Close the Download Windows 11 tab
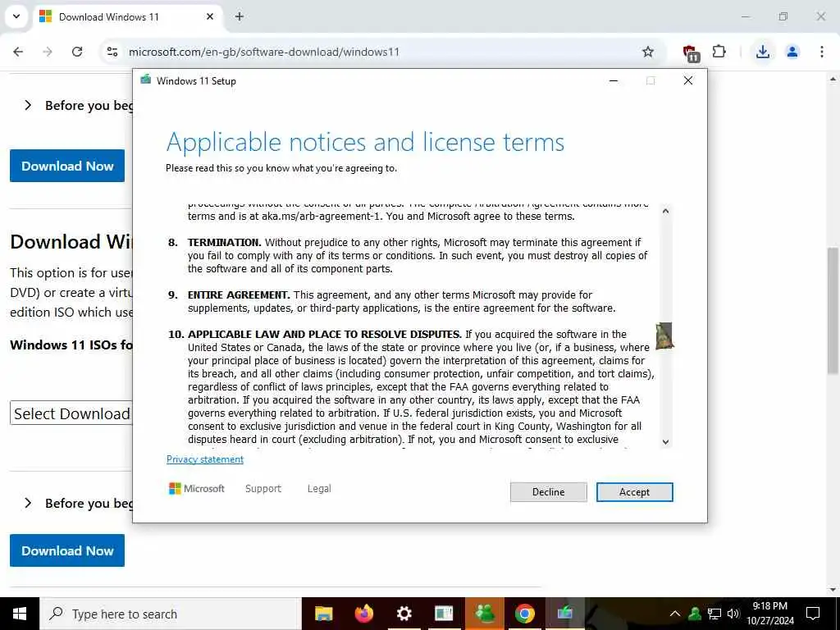Viewport: 840px width, 630px height. (x=210, y=16)
